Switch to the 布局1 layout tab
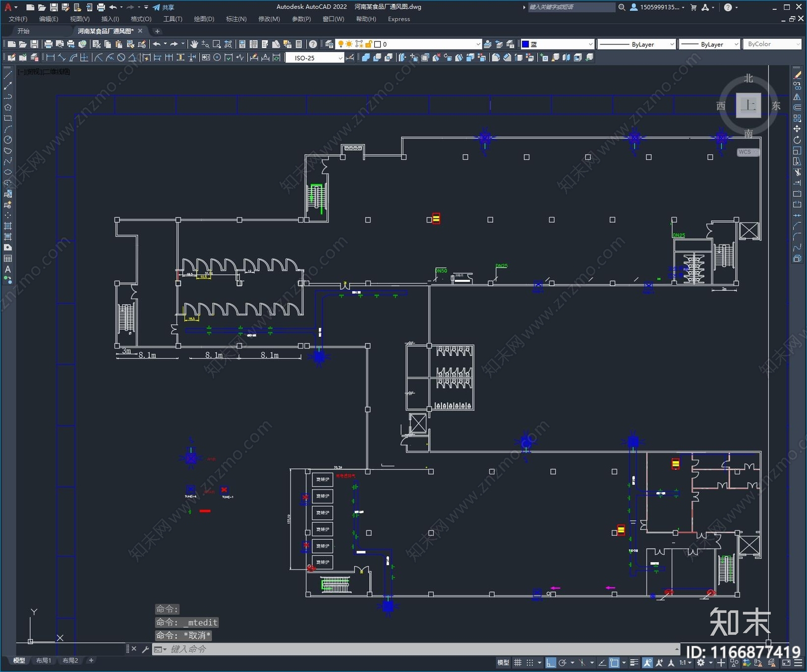The image size is (807, 672). pyautogui.click(x=43, y=660)
